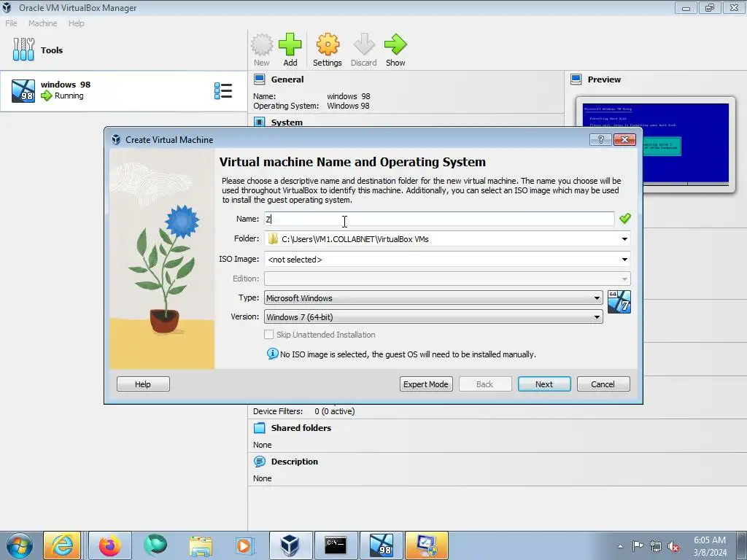Click the Help button in dialog
747x560 pixels.
143,384
